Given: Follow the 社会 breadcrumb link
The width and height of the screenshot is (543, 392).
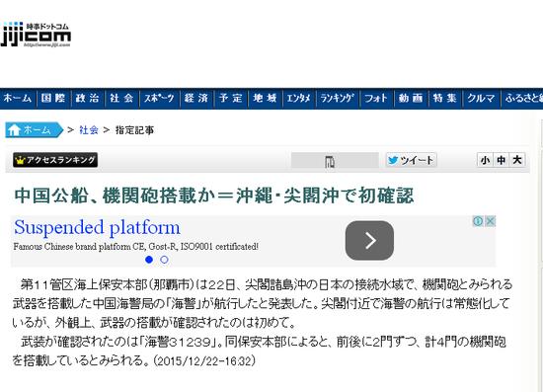Looking at the screenshot, I should [x=89, y=130].
